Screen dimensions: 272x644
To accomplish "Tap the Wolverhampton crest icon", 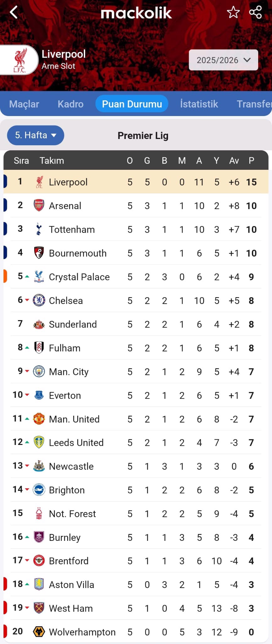I will (39, 632).
